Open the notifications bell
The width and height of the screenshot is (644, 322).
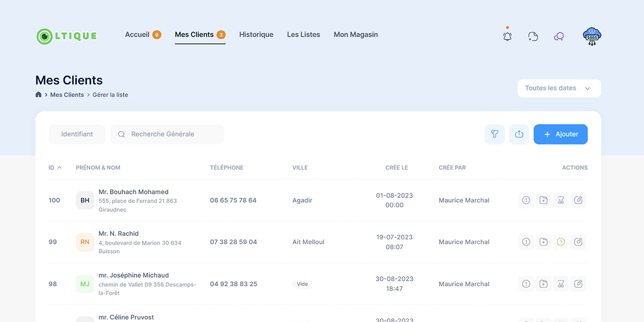click(x=507, y=36)
